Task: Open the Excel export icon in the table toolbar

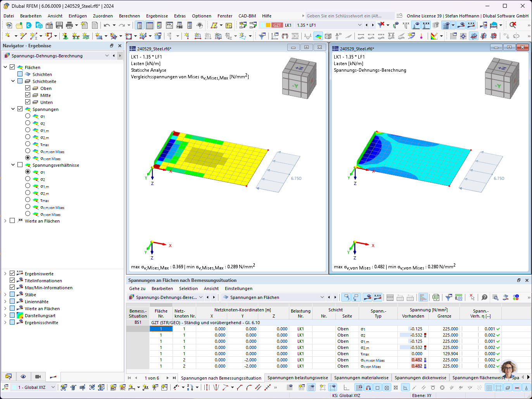Action: pos(435,297)
